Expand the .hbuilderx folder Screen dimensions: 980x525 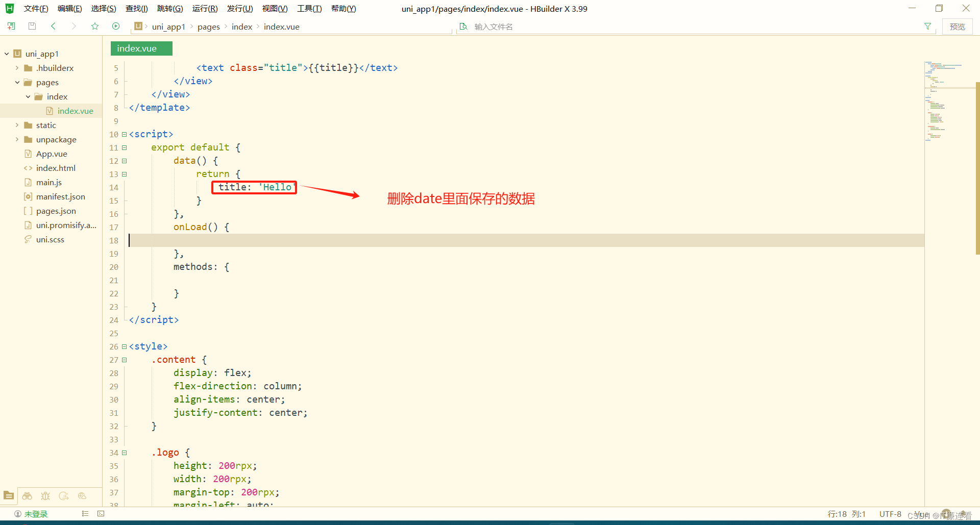pyautogui.click(x=17, y=68)
